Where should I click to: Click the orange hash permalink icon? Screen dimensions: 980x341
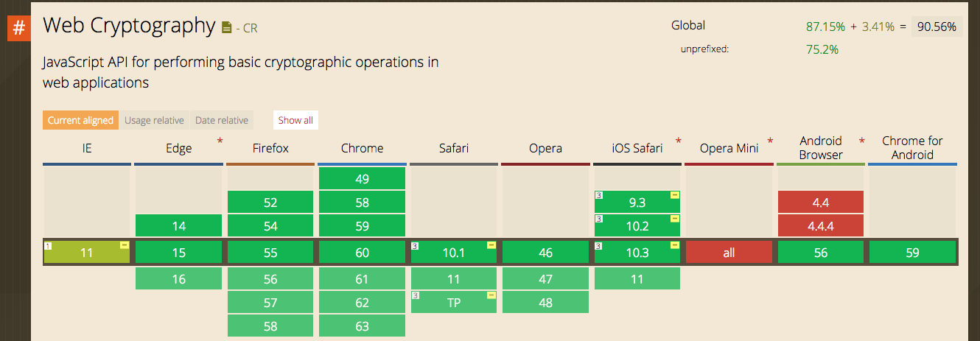pos(19,27)
